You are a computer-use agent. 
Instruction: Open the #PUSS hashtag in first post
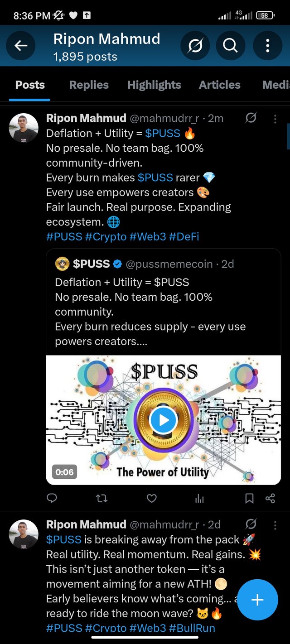coord(63,237)
